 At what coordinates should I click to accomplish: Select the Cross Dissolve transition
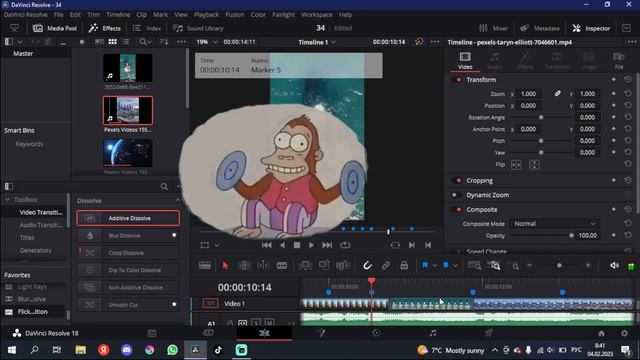tap(128, 253)
